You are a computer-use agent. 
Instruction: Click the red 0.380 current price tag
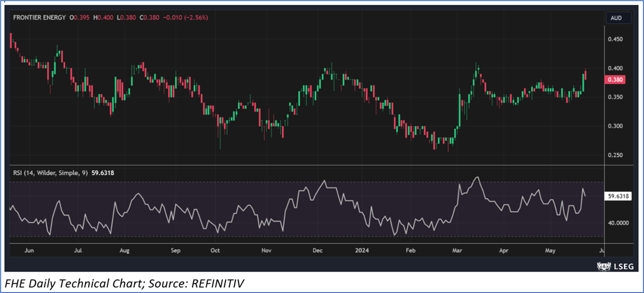tap(615, 80)
